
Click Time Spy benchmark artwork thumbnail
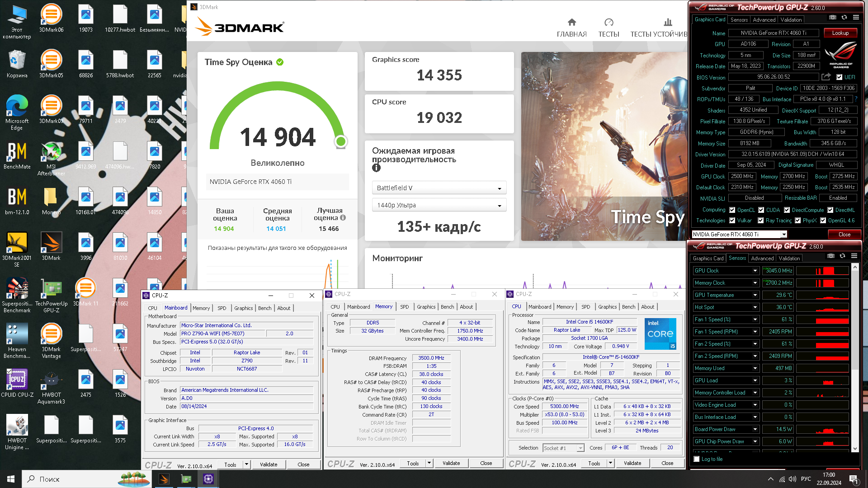(x=604, y=146)
